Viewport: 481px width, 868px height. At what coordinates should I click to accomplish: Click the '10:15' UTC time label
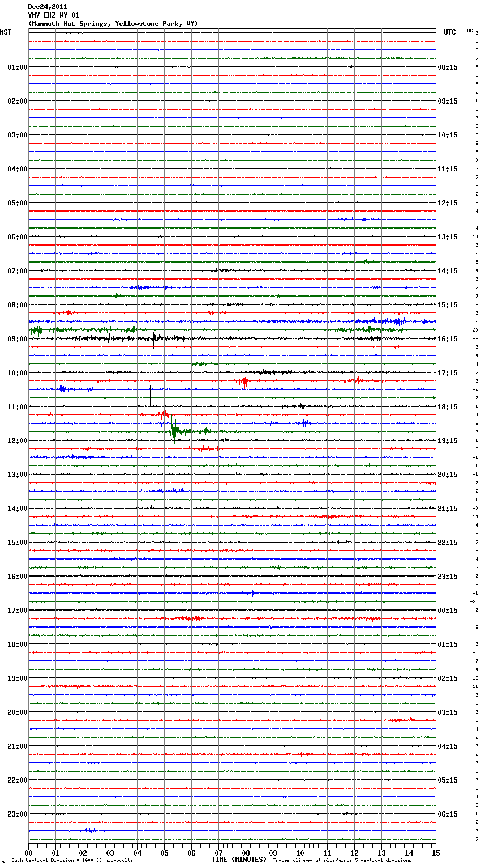tap(448, 135)
